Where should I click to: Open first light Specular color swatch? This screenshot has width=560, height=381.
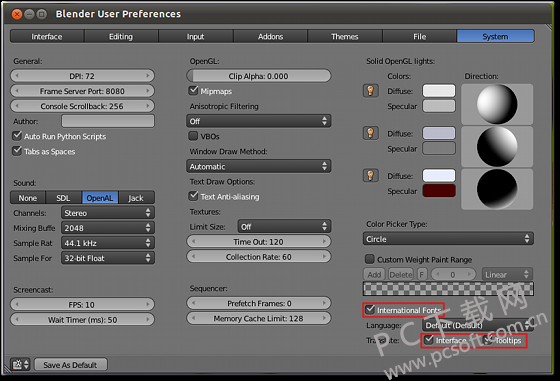pyautogui.click(x=439, y=106)
